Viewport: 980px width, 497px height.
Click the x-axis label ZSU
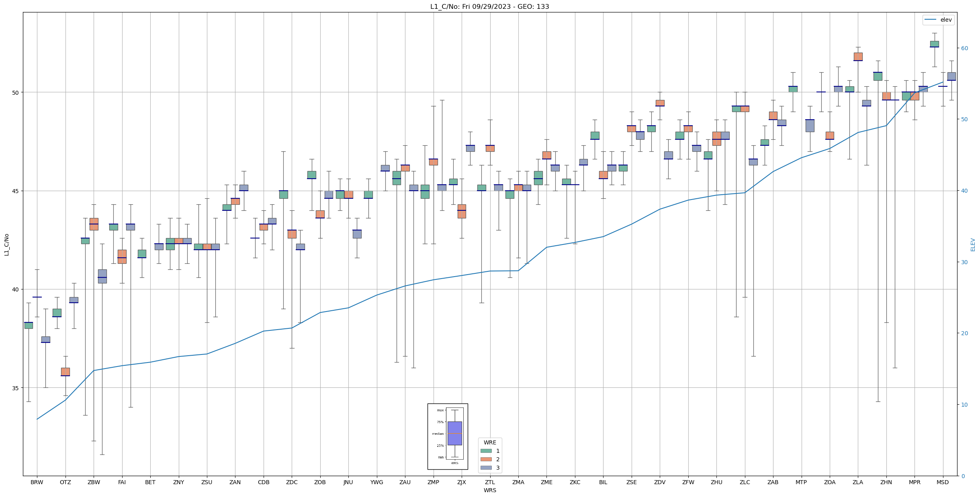coord(207,482)
